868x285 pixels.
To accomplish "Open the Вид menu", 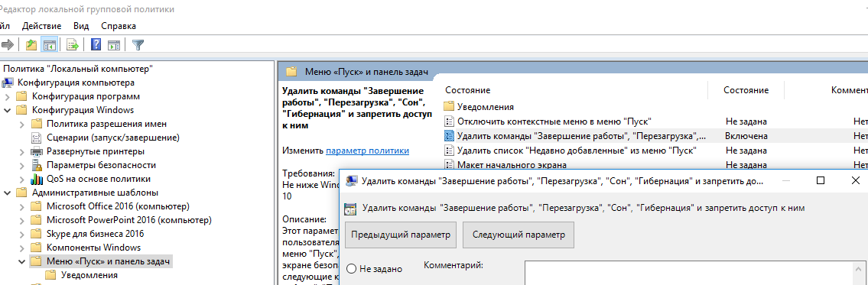I will (x=81, y=26).
